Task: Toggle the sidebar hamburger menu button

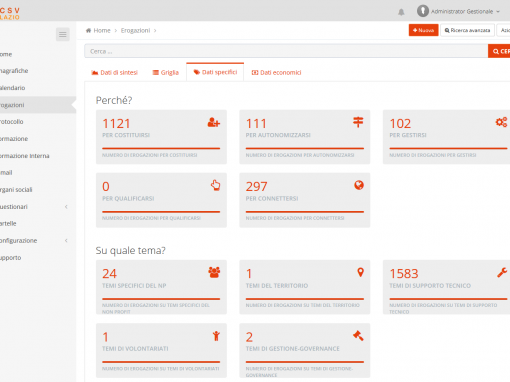Action: click(x=62, y=34)
